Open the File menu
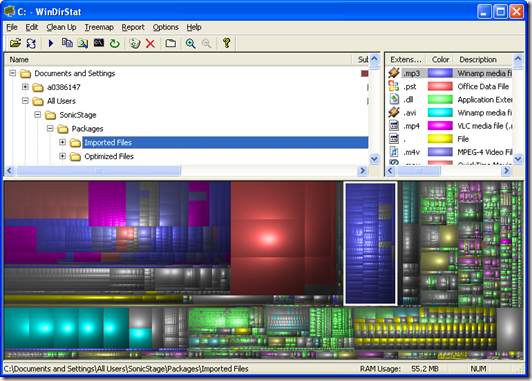 (12, 27)
